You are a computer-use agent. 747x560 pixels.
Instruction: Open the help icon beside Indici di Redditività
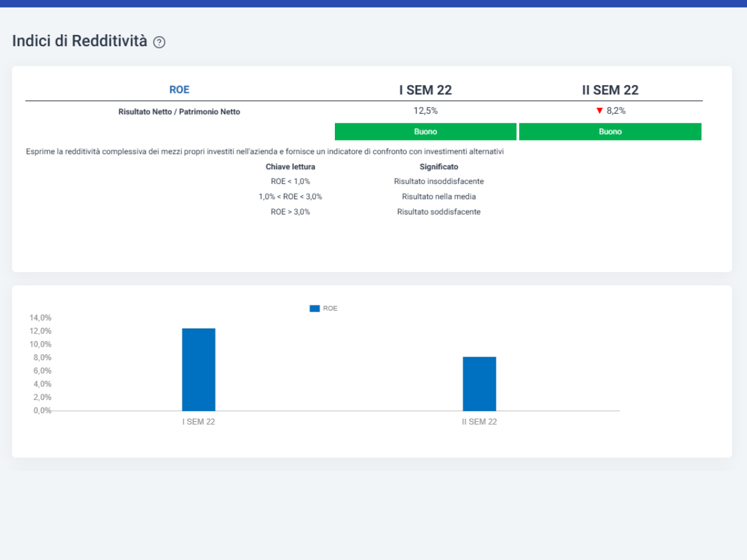[159, 42]
